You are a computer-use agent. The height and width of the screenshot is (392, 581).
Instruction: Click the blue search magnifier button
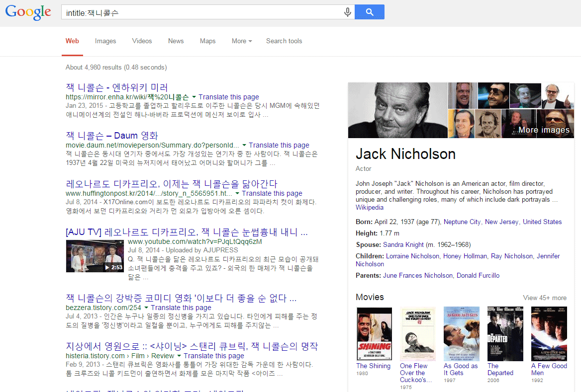pos(370,12)
